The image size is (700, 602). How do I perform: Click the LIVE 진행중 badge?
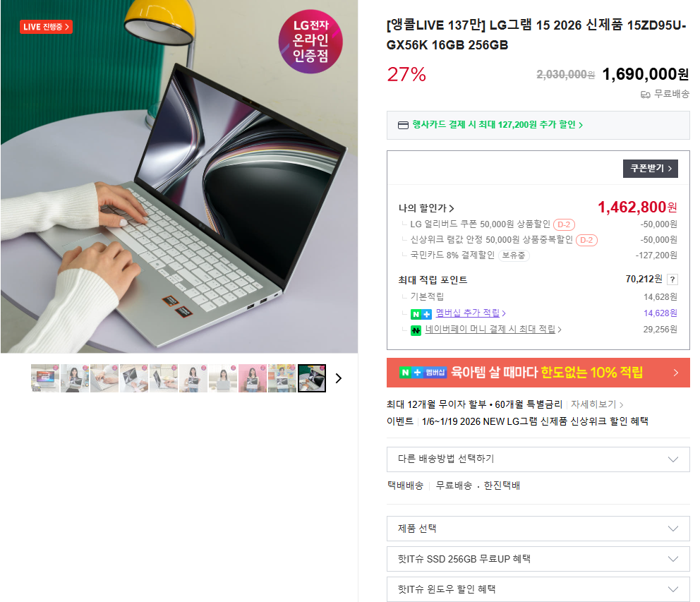point(46,27)
